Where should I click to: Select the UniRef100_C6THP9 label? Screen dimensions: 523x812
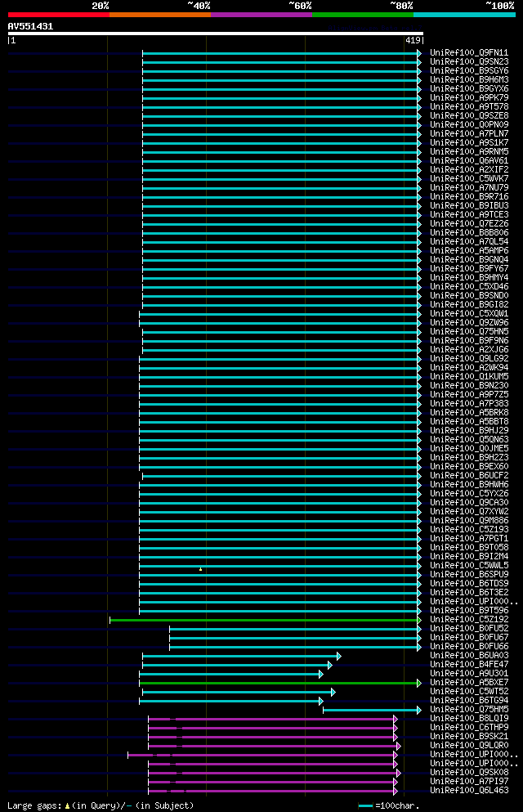(x=469, y=728)
